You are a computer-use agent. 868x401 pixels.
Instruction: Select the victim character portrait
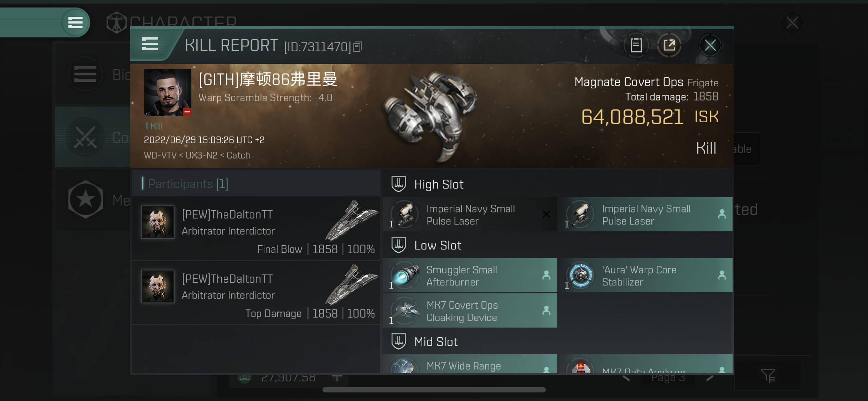pos(167,93)
